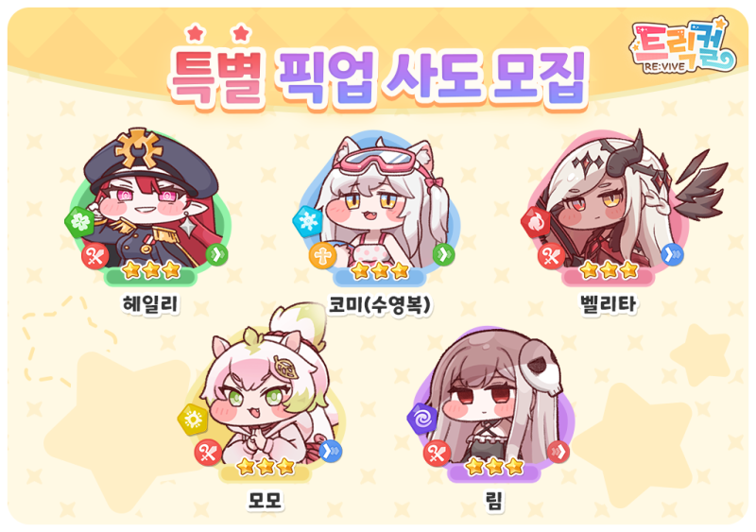This screenshot has width=756, height=532.
Task: Click Momo's red crossed-swords class icon
Action: pos(208,454)
